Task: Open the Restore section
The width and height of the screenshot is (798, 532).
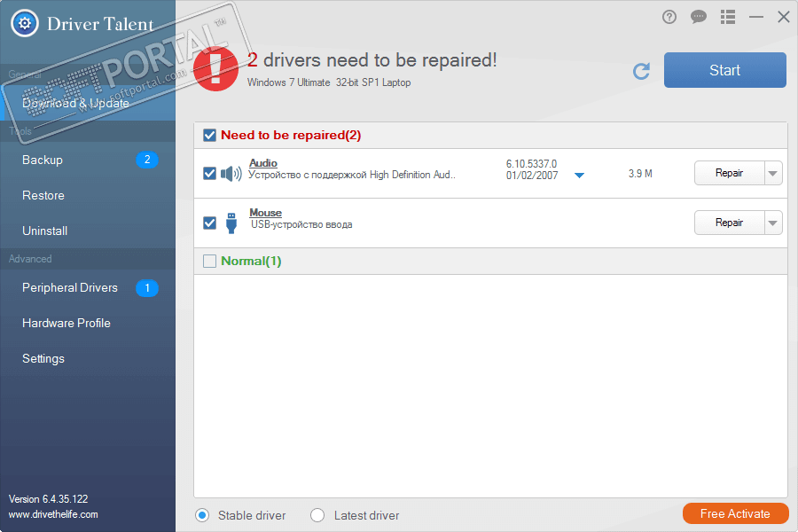Action: coord(88,195)
